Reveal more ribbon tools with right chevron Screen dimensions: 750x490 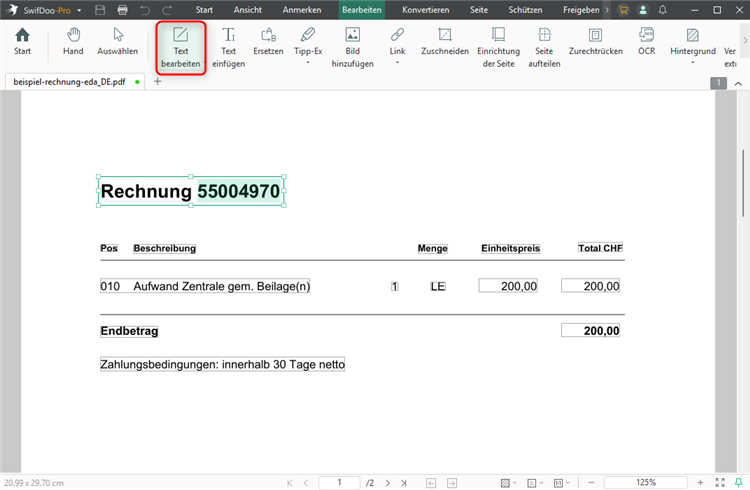[745, 41]
